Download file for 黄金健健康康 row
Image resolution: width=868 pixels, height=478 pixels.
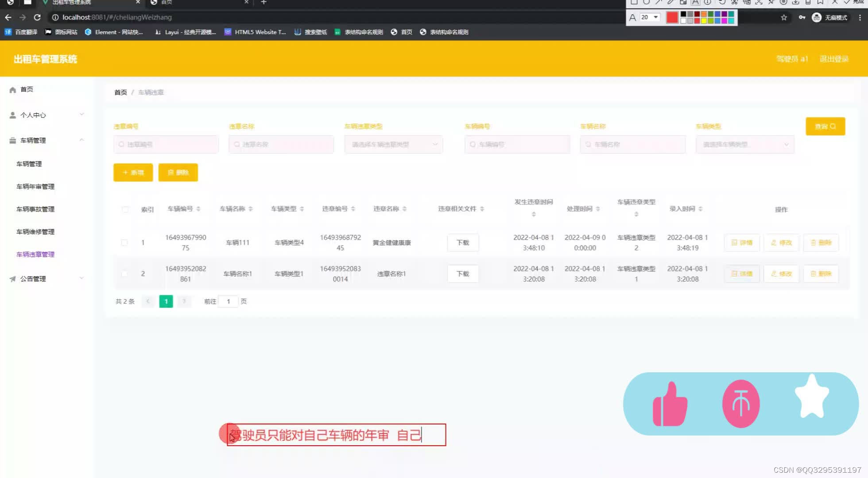[x=463, y=243]
